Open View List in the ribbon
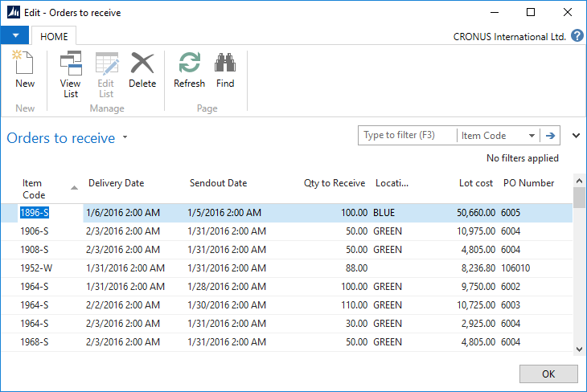The width and height of the screenshot is (587, 392). coord(71,75)
